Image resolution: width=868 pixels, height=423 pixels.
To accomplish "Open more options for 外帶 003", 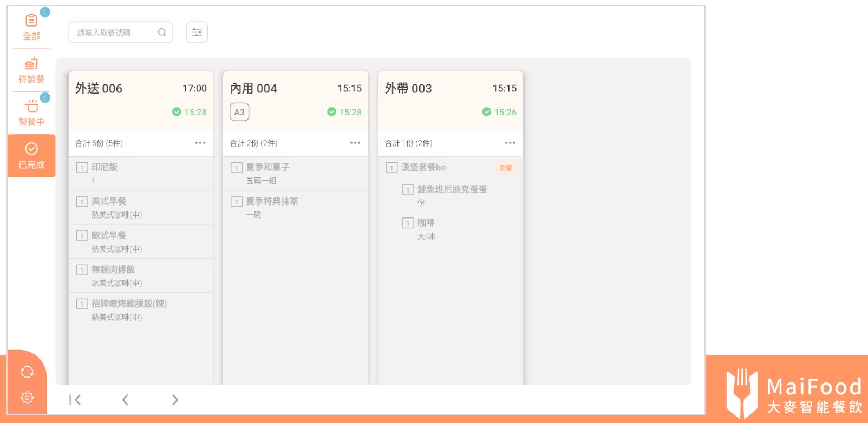I will (510, 143).
